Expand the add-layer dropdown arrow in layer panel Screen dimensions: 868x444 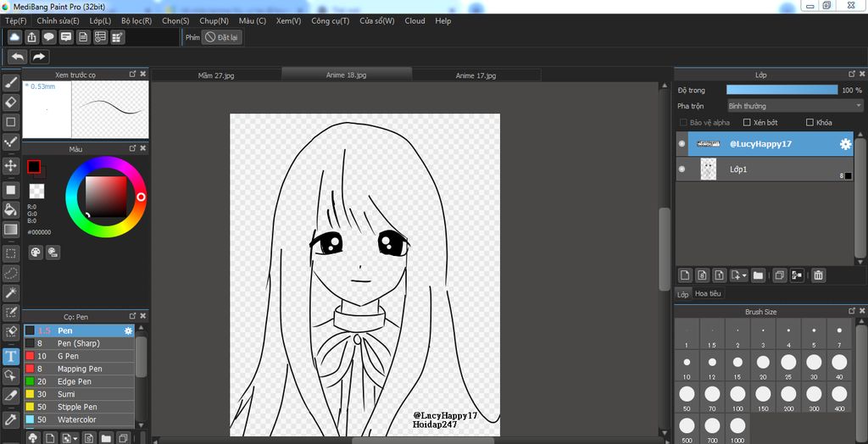coord(744,275)
